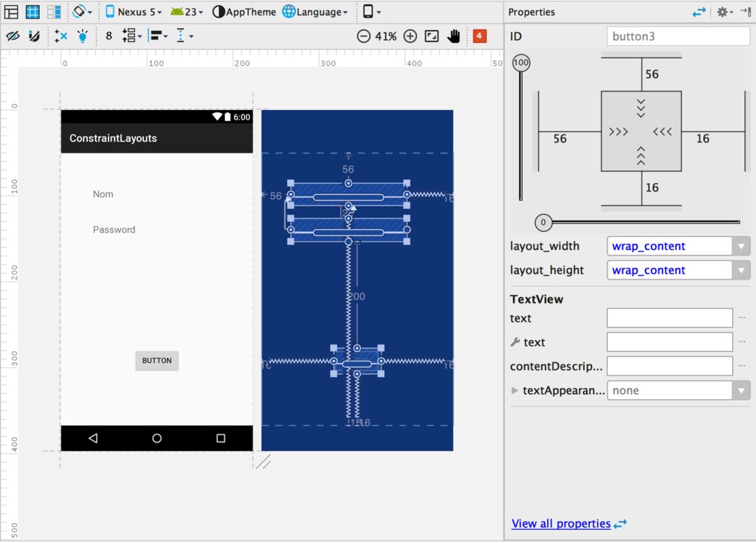Click the first text input field
The height and width of the screenshot is (543, 756).
(x=670, y=318)
